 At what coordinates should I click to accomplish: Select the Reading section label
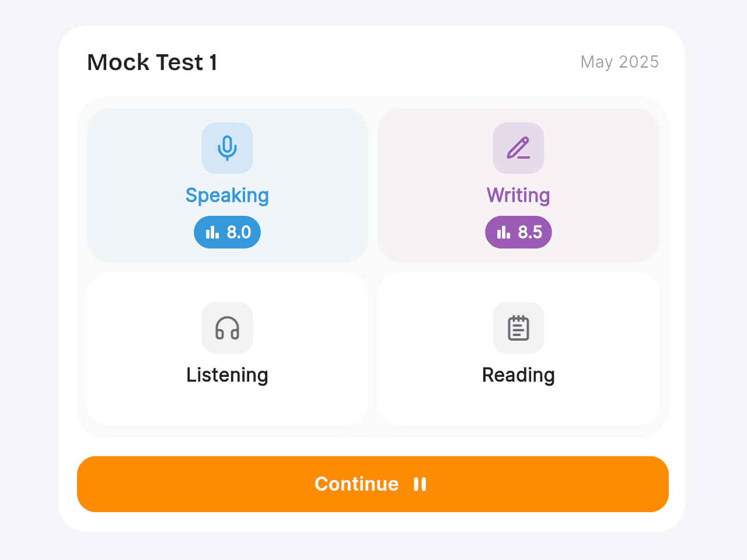(518, 375)
